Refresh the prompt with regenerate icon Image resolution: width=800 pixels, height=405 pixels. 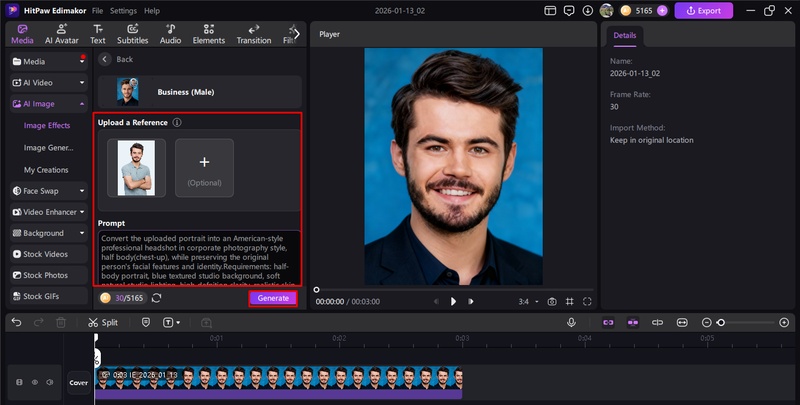[157, 298]
